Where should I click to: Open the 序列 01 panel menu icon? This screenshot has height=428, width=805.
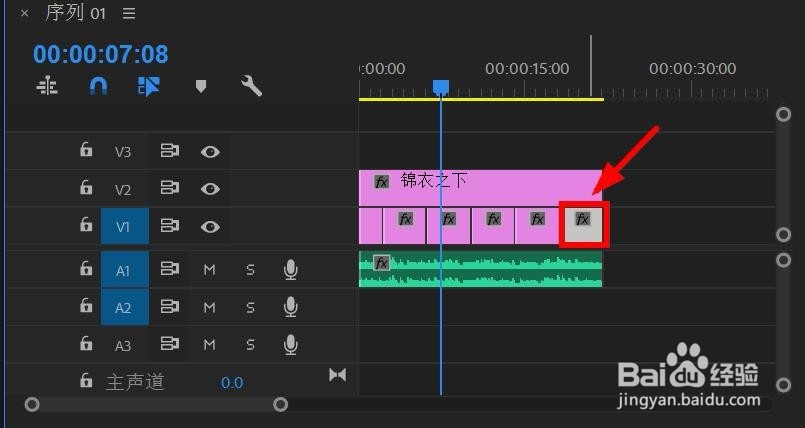(x=129, y=13)
